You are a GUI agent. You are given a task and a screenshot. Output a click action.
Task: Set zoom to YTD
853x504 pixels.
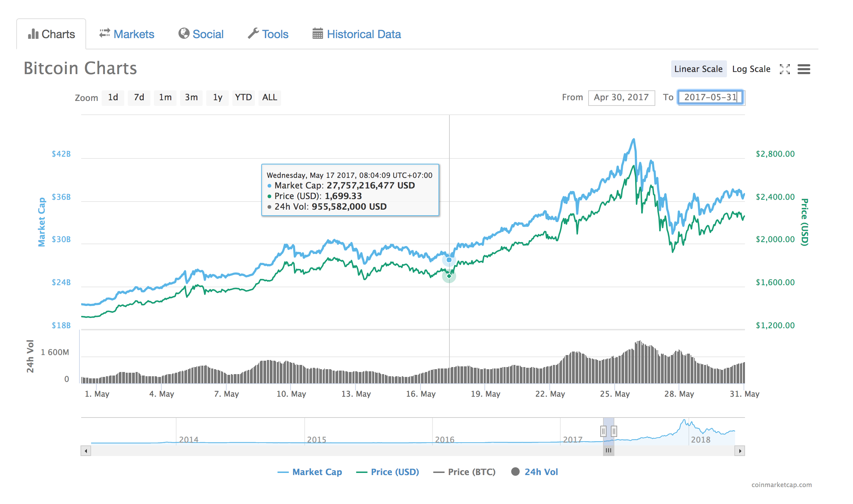(x=243, y=97)
